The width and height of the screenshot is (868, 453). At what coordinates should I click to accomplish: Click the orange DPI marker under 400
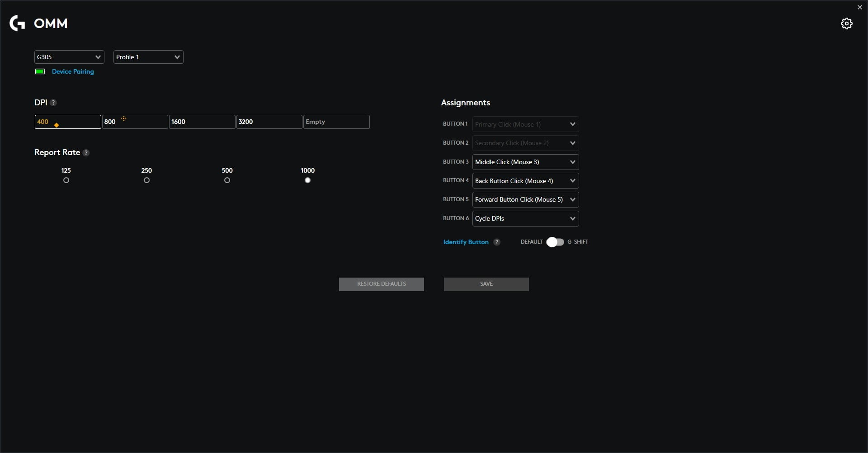[x=56, y=125]
